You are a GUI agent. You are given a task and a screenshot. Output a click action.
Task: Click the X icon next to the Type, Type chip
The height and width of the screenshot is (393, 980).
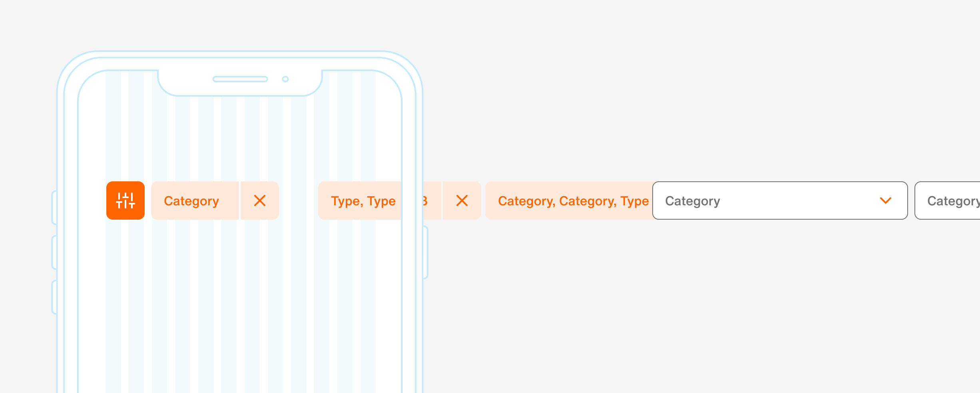[462, 200]
